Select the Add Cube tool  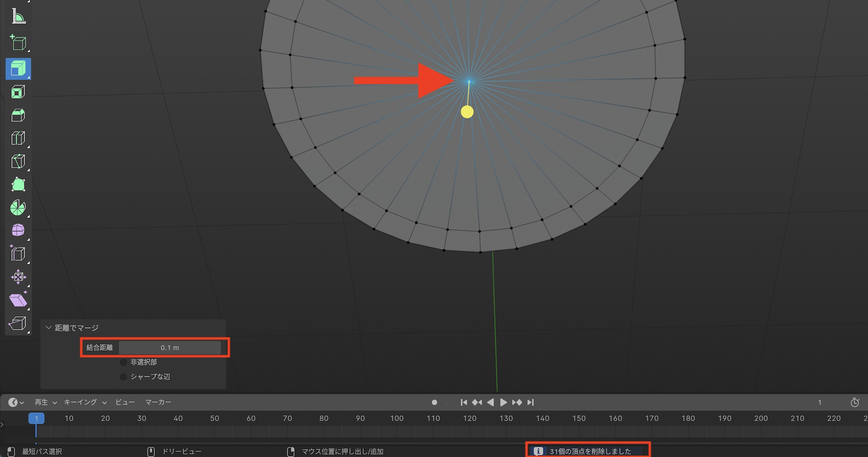pyautogui.click(x=18, y=43)
